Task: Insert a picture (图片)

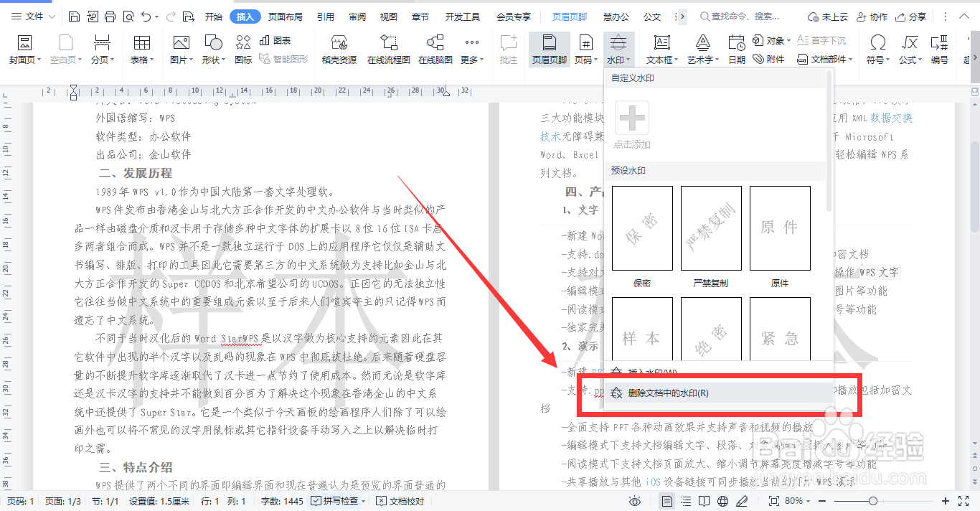Action: coord(182,50)
